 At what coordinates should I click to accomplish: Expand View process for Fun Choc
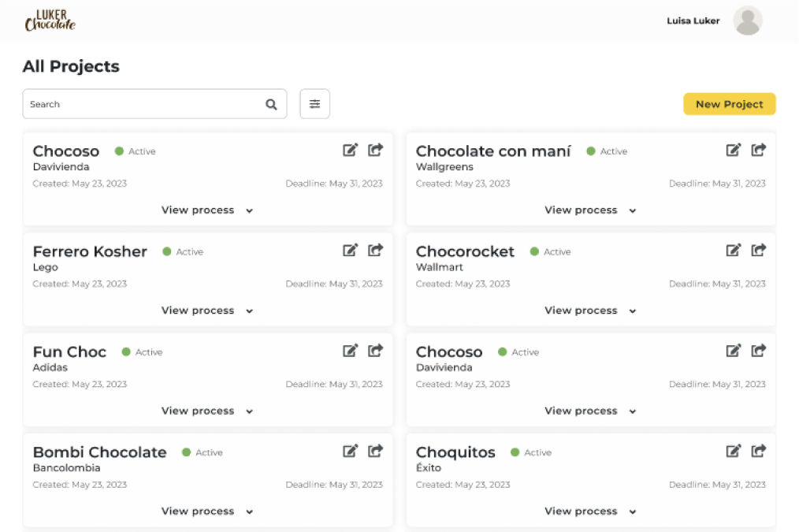coord(207,411)
